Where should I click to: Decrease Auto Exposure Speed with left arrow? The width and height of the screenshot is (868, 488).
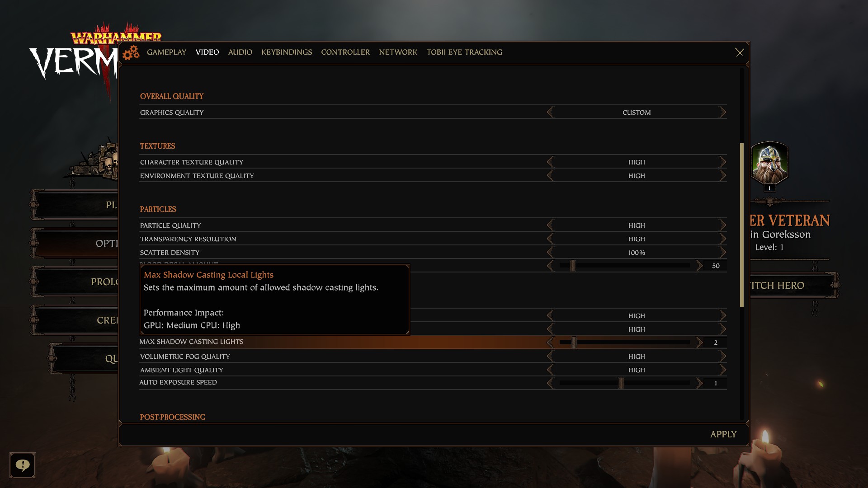click(550, 383)
